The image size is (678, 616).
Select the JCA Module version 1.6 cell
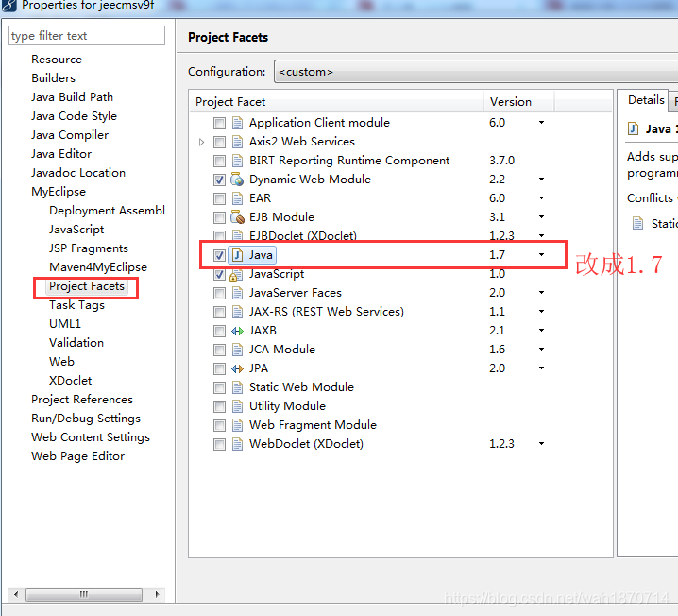point(498,350)
